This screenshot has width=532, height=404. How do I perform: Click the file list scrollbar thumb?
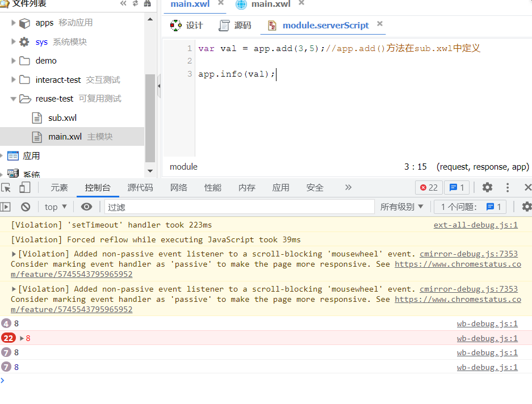point(150,117)
